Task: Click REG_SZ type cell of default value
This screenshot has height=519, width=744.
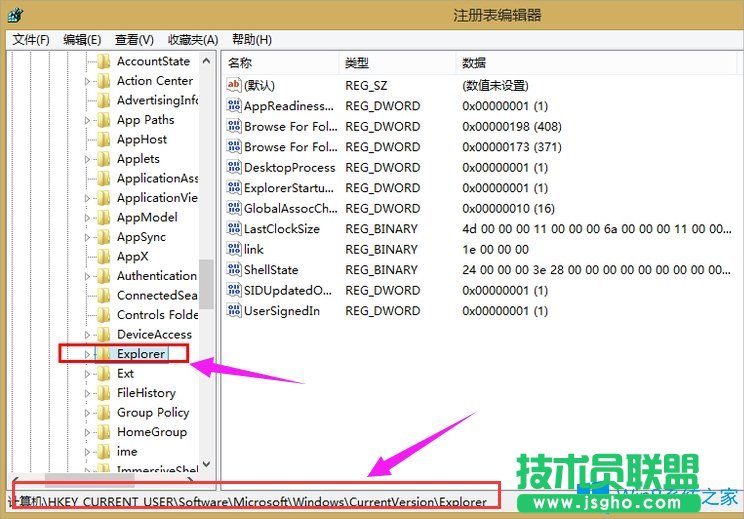Action: point(366,85)
